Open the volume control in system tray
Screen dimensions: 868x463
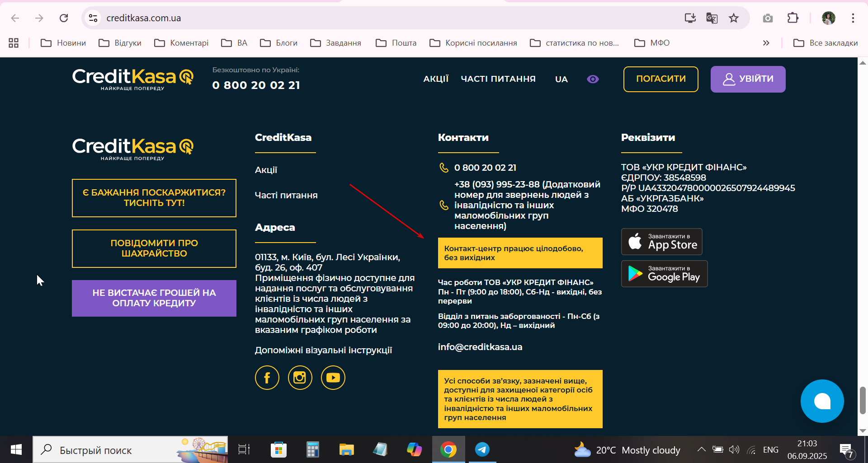pyautogui.click(x=734, y=449)
